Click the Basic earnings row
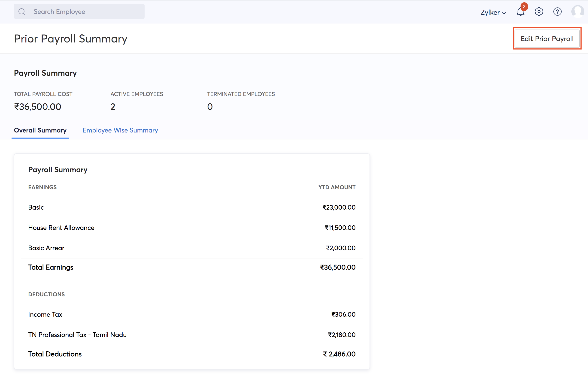 coord(36,207)
